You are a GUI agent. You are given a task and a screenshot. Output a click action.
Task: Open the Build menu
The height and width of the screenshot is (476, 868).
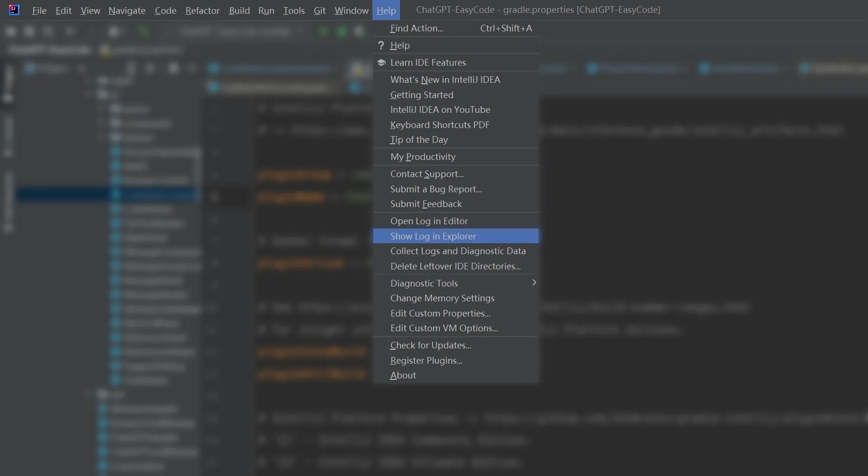pyautogui.click(x=239, y=10)
